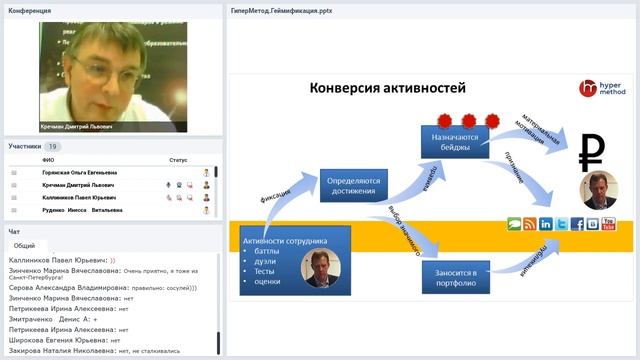The image size is (640, 360).
Task: Click chat message from Змитраченко Денис А
Action: coord(53,320)
